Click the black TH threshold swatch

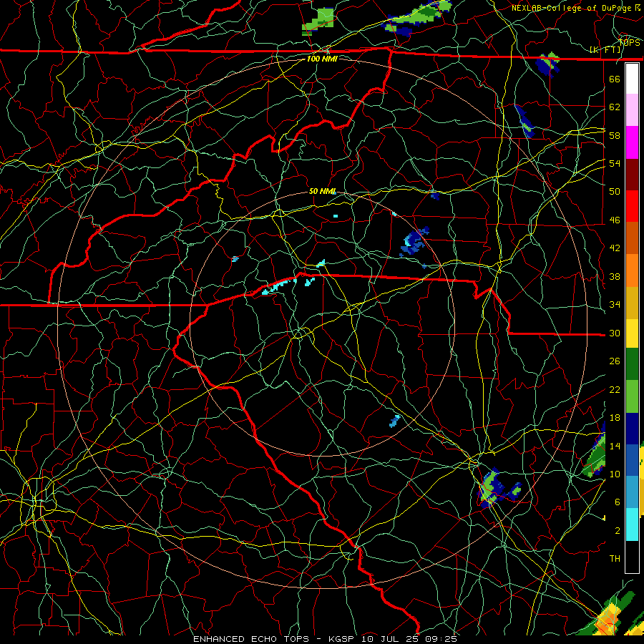632,556
